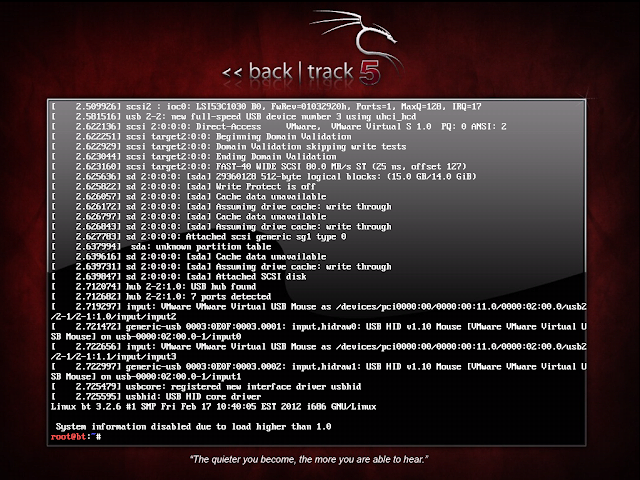Click the 'back | track' title text
Viewport: 640px width, 480px height.
(301, 72)
